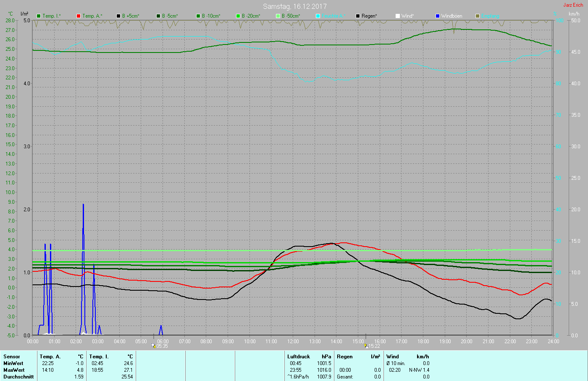Click the B -10cm legend entry
The width and height of the screenshot is (588, 381).
point(208,16)
